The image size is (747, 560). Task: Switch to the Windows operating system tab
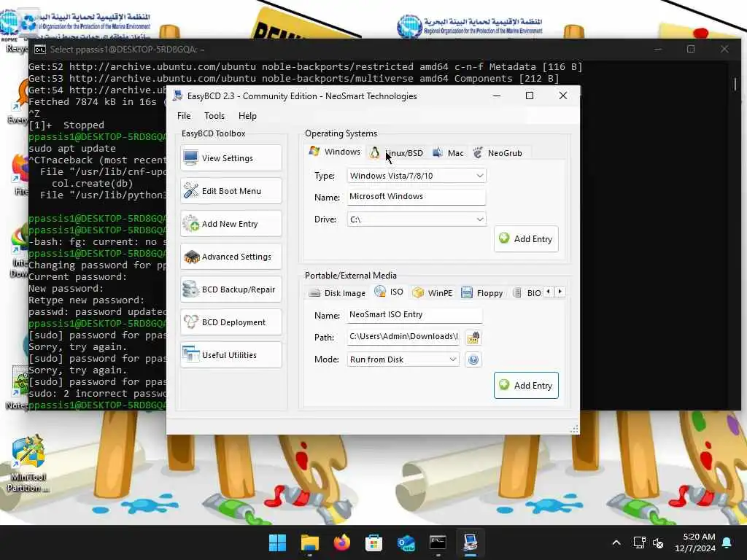334,152
